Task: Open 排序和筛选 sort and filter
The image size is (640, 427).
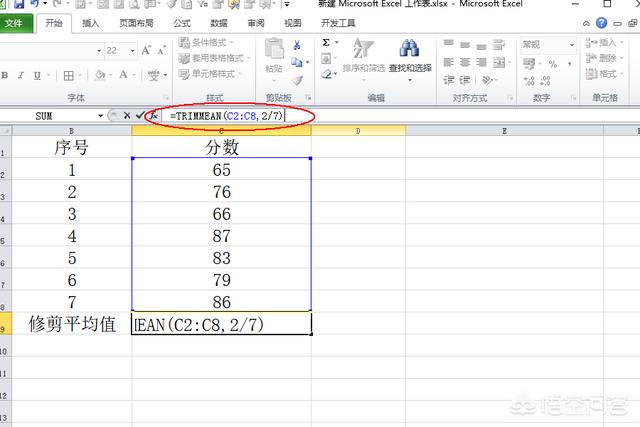Action: click(x=364, y=58)
